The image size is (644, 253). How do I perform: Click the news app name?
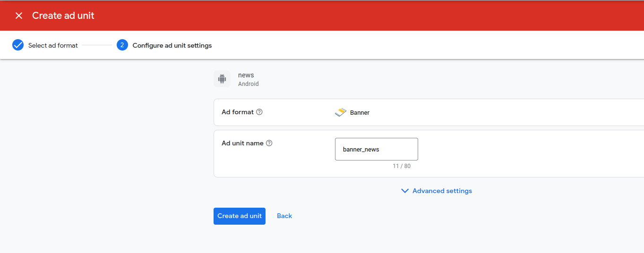click(246, 75)
